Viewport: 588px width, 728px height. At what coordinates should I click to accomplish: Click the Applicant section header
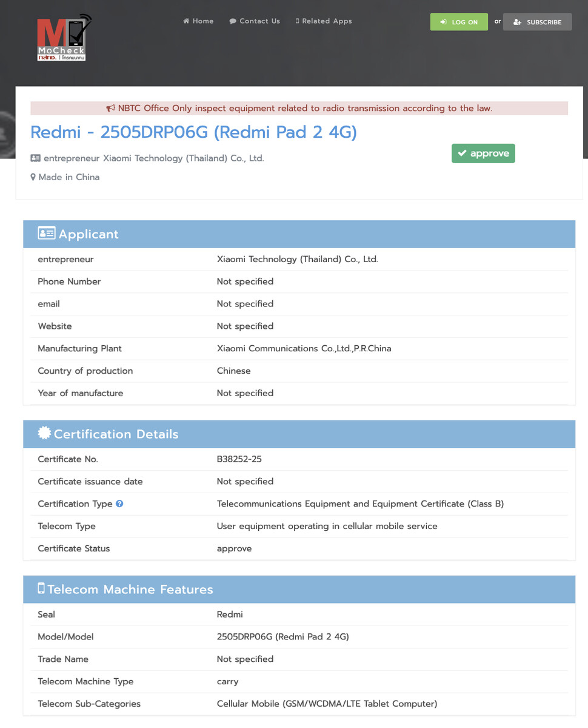[299, 234]
